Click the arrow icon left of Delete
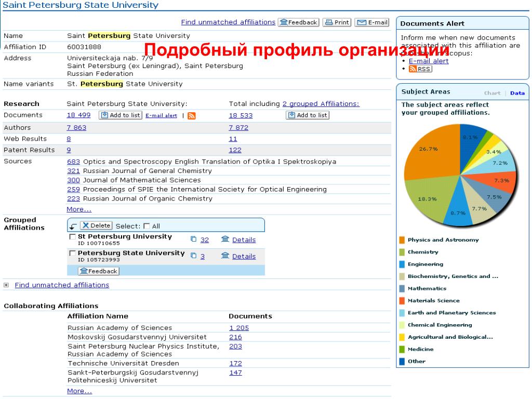The image size is (532, 399). point(73,227)
